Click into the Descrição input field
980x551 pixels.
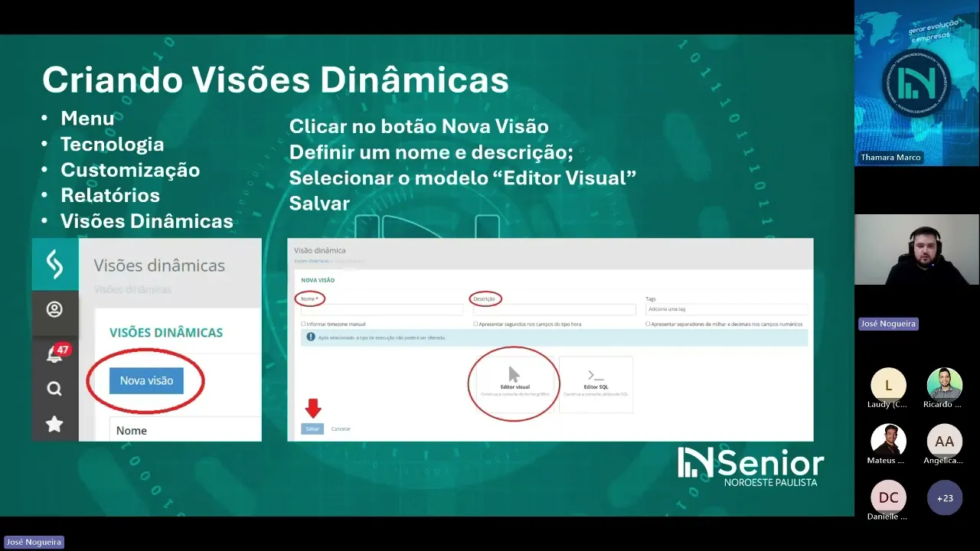tap(554, 310)
